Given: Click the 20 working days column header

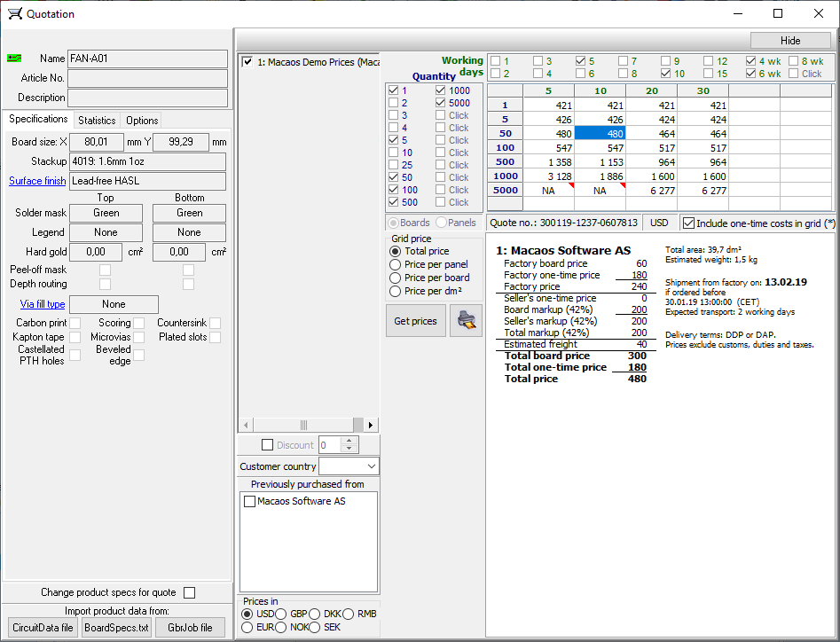Looking at the screenshot, I should pyautogui.click(x=651, y=91).
